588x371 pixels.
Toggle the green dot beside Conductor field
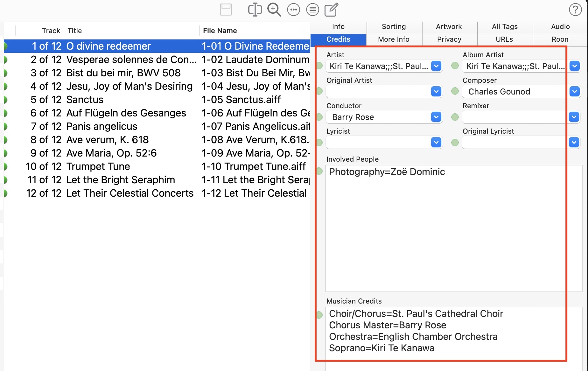(319, 117)
